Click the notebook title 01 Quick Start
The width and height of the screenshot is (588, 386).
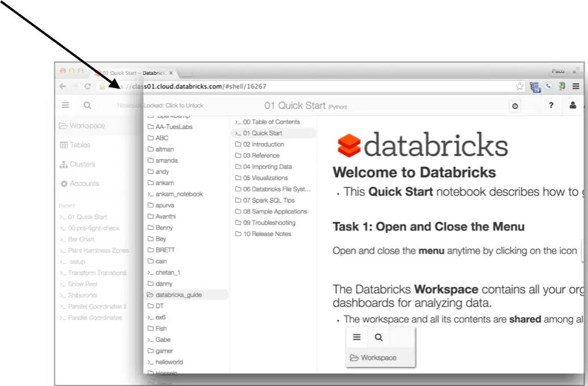coord(295,106)
